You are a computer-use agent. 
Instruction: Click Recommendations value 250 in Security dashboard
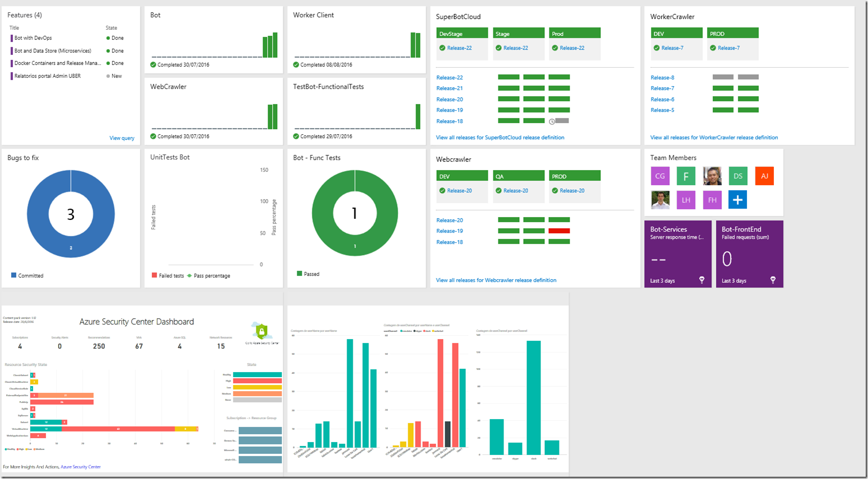(99, 346)
